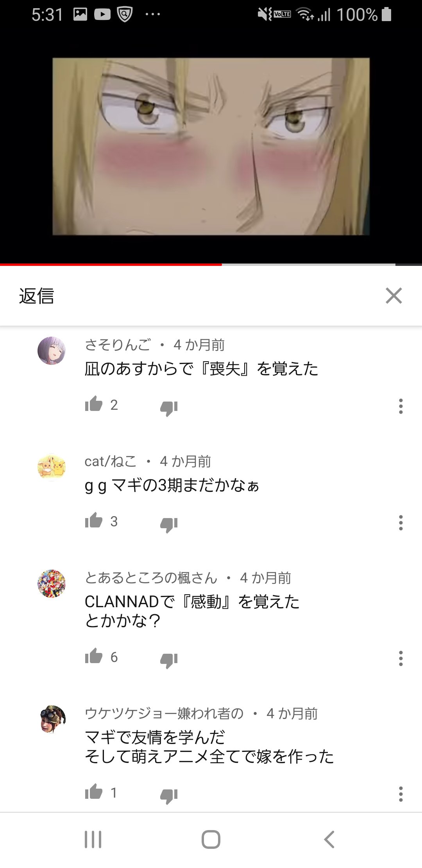This screenshot has height=868, width=422.
Task: Like the cat/ねこ comment about マギ
Action: 93,520
